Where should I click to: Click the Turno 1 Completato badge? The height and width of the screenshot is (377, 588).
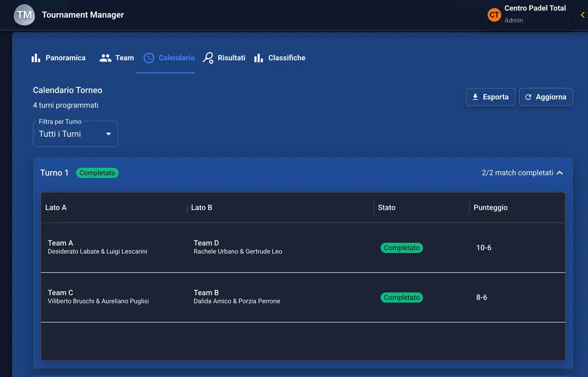(x=97, y=173)
